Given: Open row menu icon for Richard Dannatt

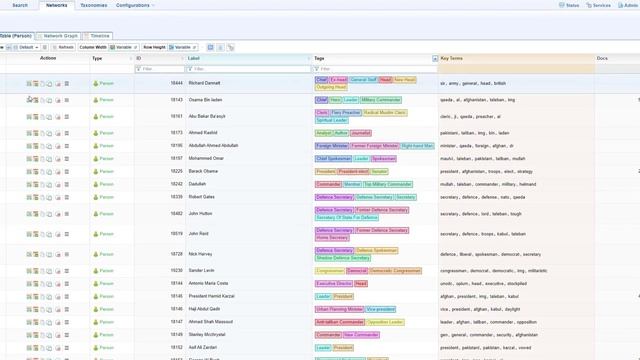Looking at the screenshot, I should pyautogui.click(x=67, y=84).
